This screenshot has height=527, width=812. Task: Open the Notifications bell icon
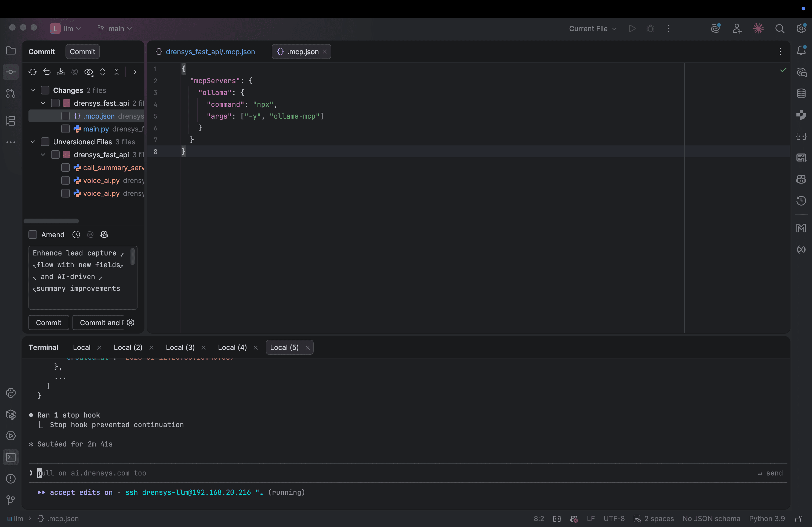801,51
